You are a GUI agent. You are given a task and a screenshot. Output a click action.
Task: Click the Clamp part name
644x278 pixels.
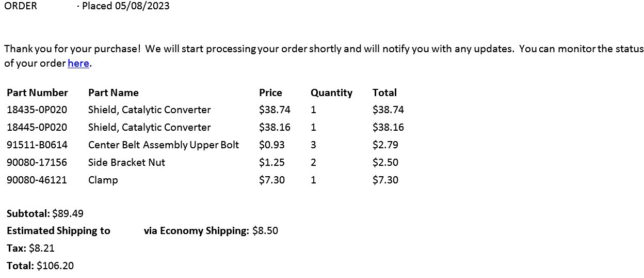pos(103,180)
